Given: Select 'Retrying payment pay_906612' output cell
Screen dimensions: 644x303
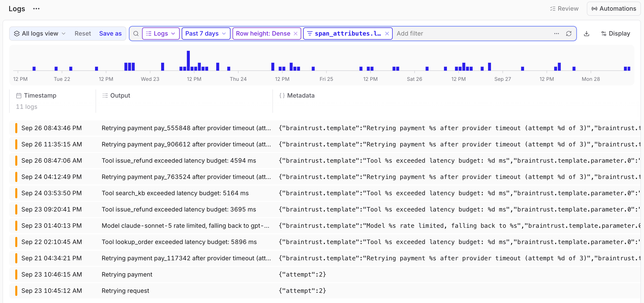Looking at the screenshot, I should pos(186,144).
